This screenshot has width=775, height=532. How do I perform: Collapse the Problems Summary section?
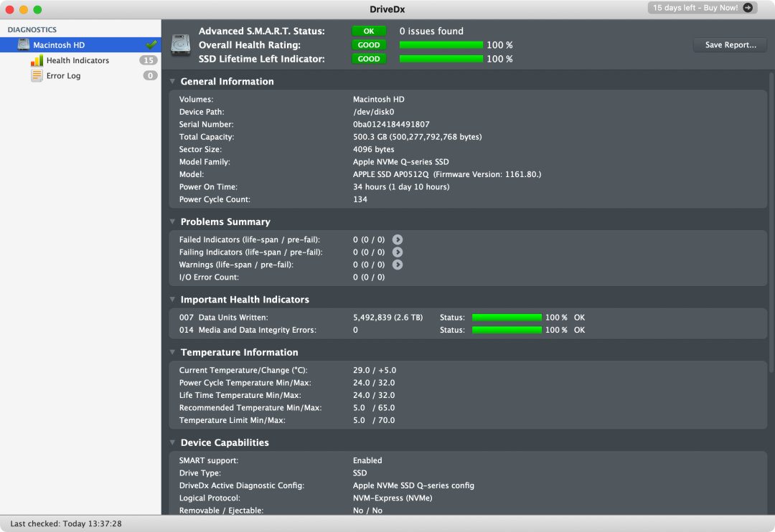point(172,222)
